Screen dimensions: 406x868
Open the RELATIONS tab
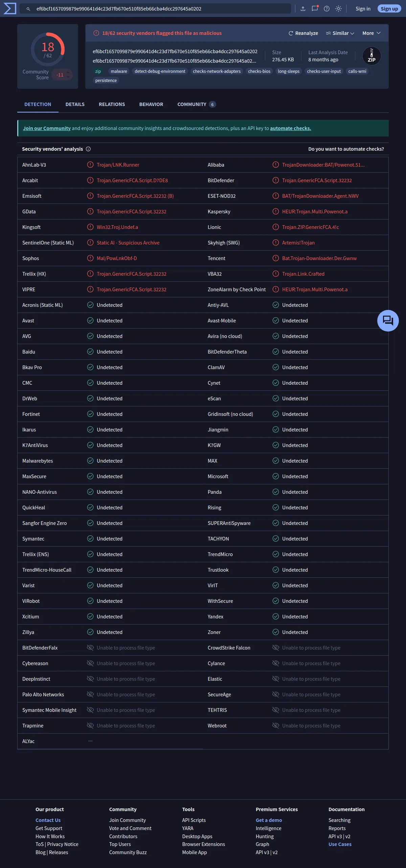[112, 104]
